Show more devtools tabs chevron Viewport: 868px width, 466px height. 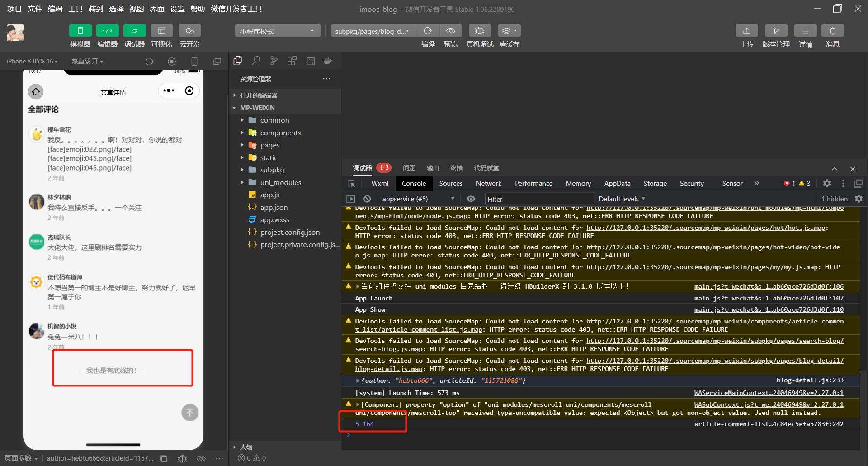(x=756, y=183)
